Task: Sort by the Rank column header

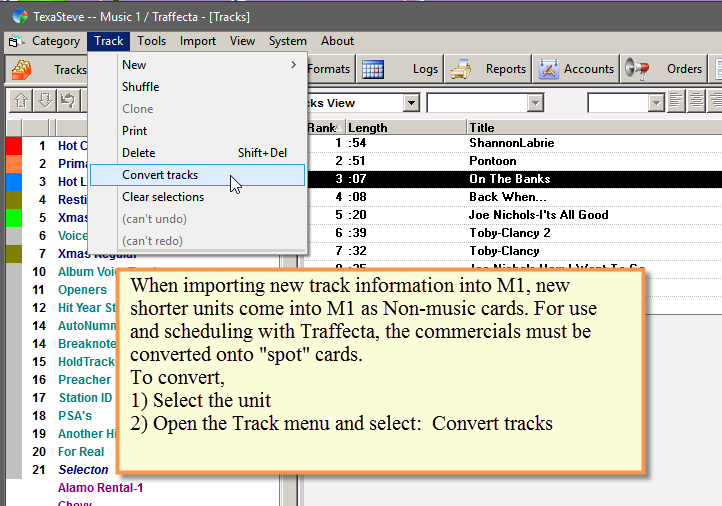Action: tap(325, 128)
